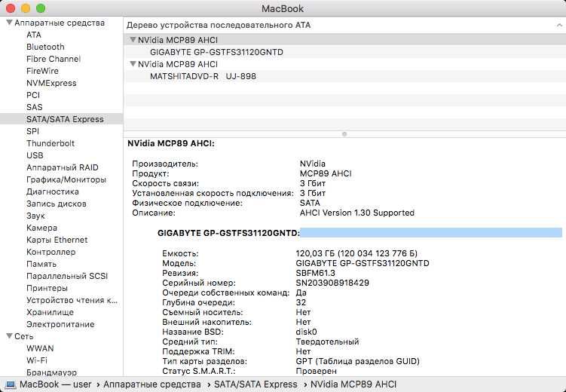
Task: Click the split pane divider handle
Action: coord(344,134)
